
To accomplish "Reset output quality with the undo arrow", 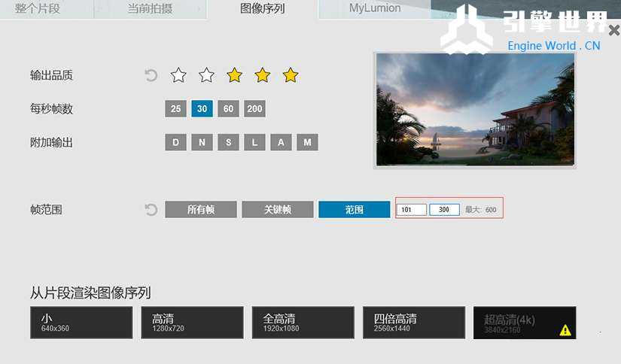I will [x=151, y=75].
